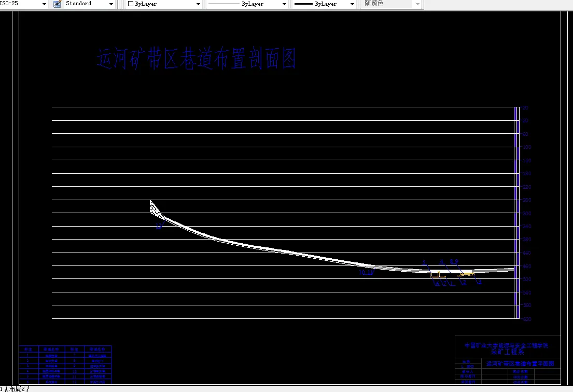Select the -300 elevation label

527,213
